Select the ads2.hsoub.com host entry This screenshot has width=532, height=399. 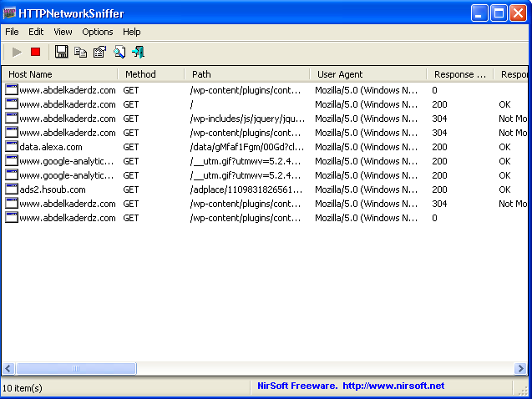point(53,189)
